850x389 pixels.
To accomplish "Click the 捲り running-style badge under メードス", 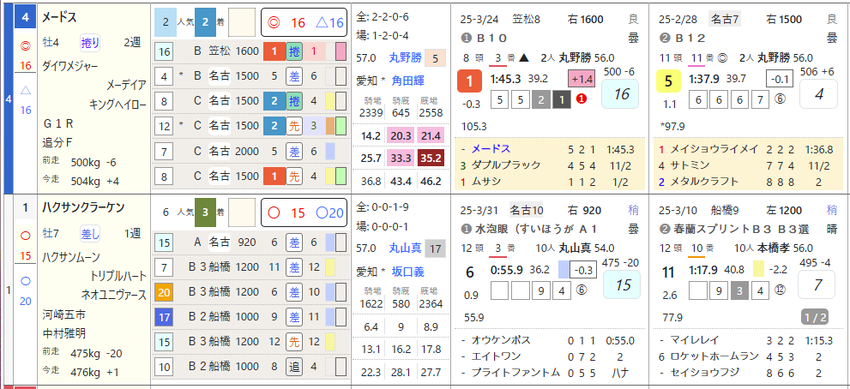I will click(90, 42).
